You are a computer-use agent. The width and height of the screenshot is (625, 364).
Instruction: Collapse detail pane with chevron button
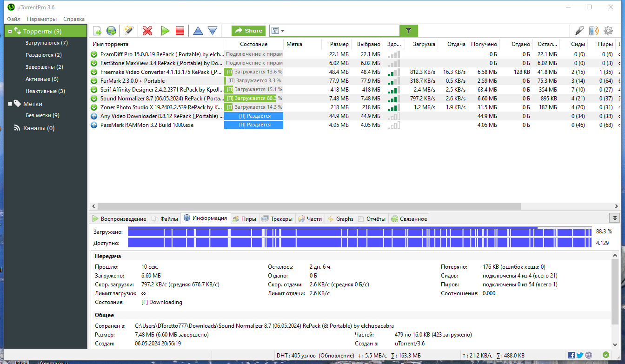click(x=614, y=218)
